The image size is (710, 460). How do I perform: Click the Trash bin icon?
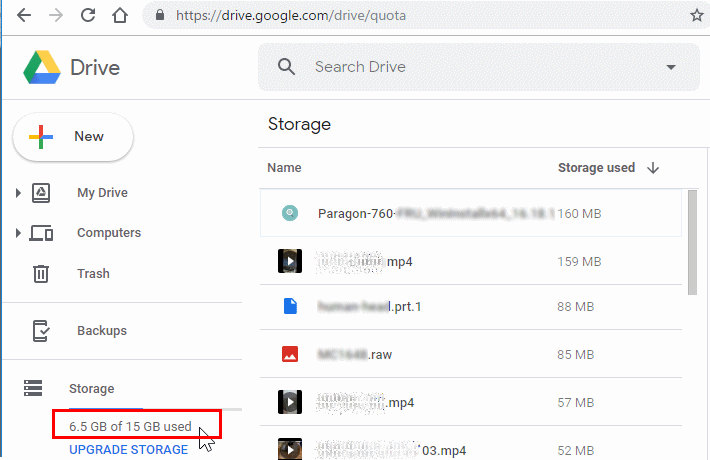[41, 273]
